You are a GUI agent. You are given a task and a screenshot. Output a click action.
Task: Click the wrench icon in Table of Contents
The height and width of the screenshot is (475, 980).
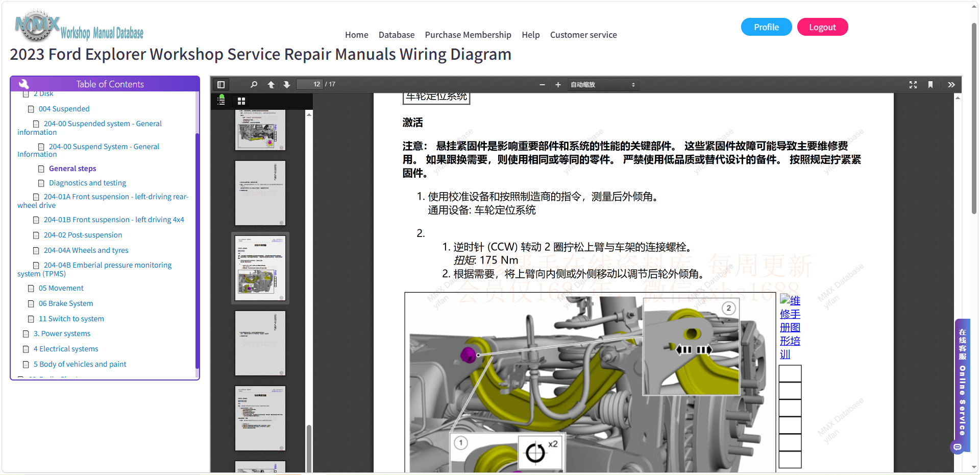pos(23,84)
